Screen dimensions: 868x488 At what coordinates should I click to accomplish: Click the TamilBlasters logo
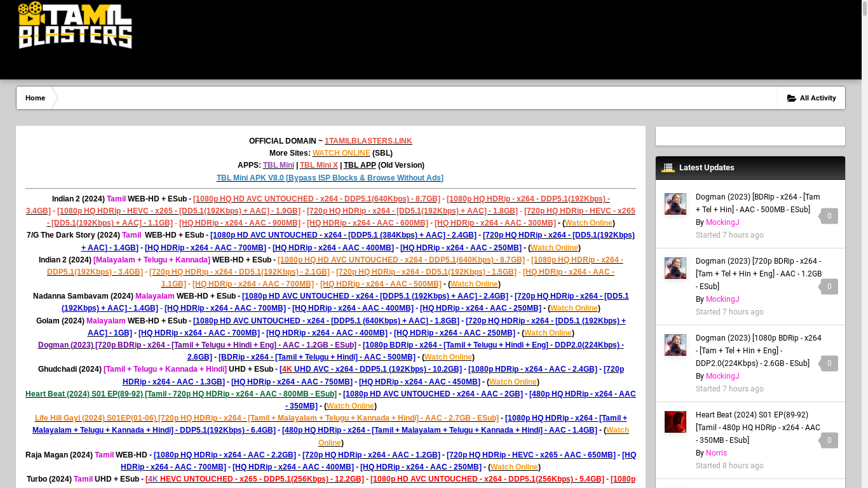75,25
